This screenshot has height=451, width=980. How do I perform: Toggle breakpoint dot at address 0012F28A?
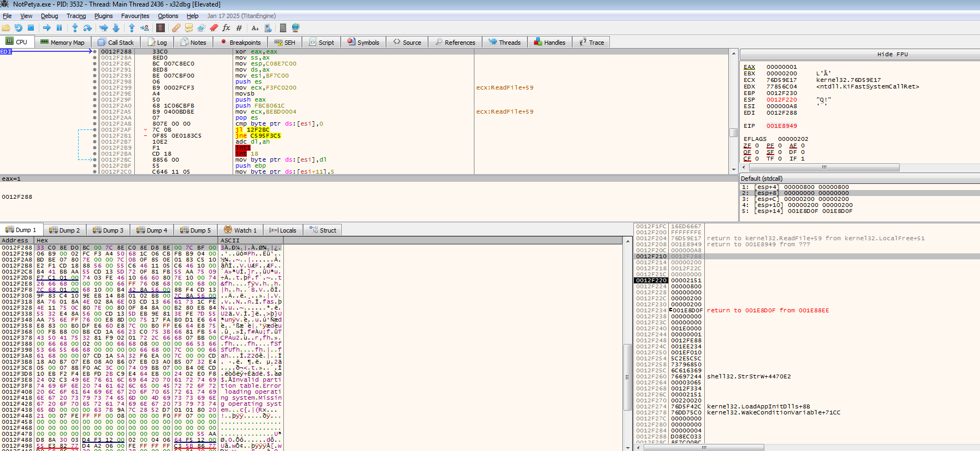(95, 57)
